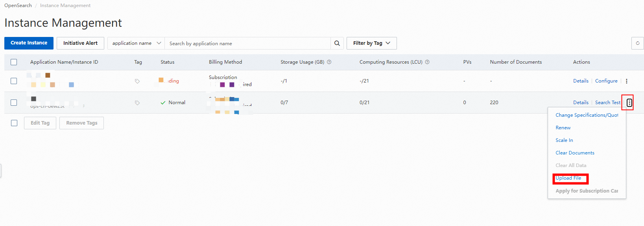Go to OpenSearch breadcrumb
Image resolution: width=644 pixels, height=226 pixels.
tap(18, 6)
